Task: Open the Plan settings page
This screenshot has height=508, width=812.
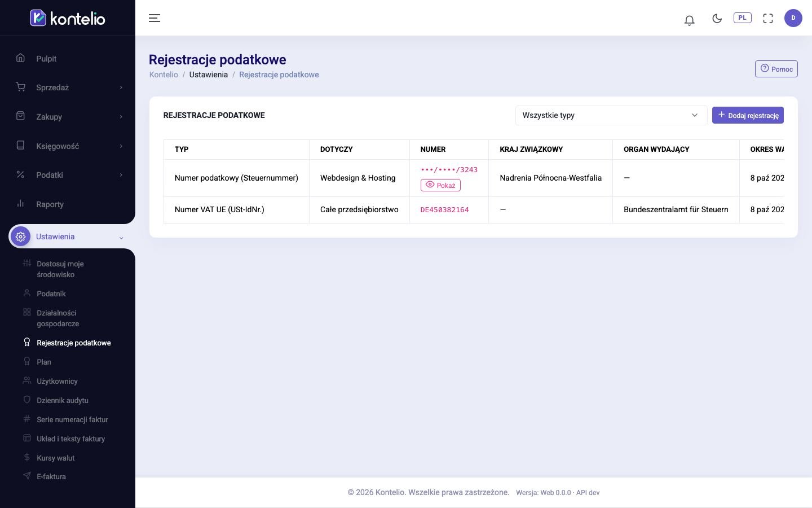Action: tap(44, 362)
